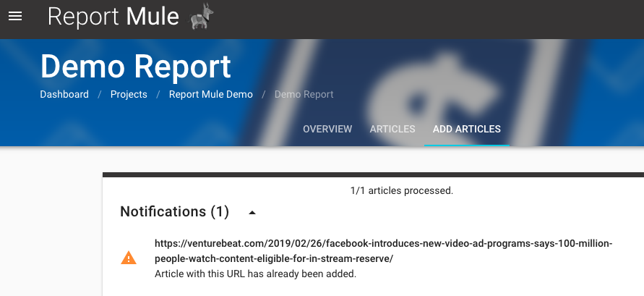Click the orange warning triangle icon

pos(128,258)
